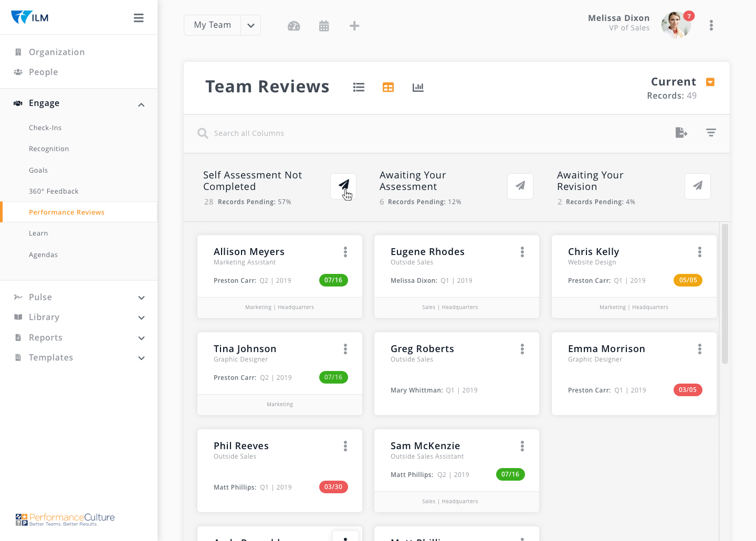Screen dimensions: 756x541
Task: Open the Current records dropdown
Action: (x=710, y=82)
